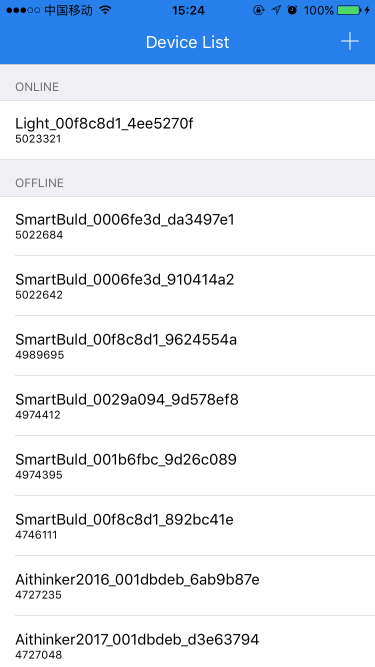This screenshot has width=375, height=667.
Task: Open Aithinker2017_001dbdeb_d3e63794 entry
Action: 188,641
